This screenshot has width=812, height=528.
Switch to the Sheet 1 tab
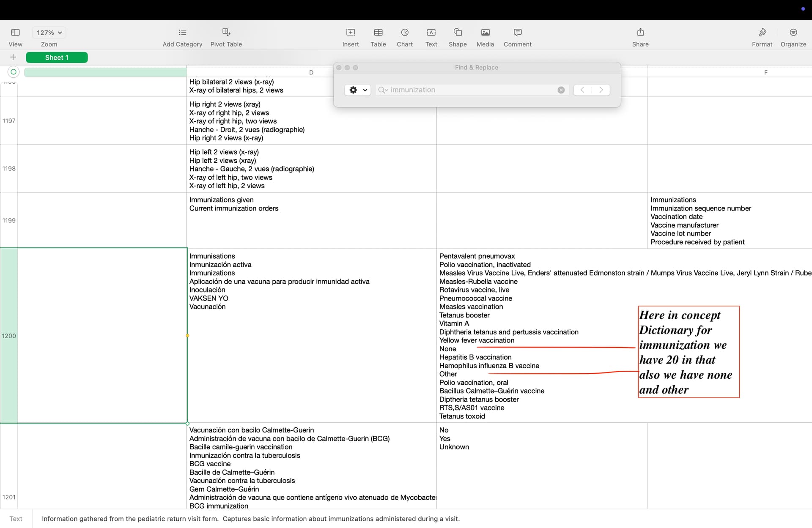tap(57, 57)
